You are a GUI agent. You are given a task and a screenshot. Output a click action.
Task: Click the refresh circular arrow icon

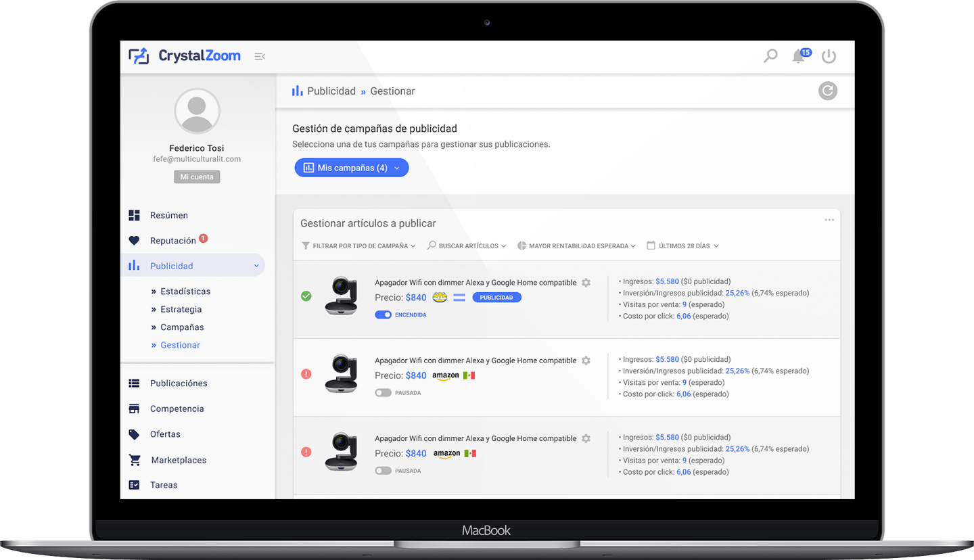click(x=827, y=91)
